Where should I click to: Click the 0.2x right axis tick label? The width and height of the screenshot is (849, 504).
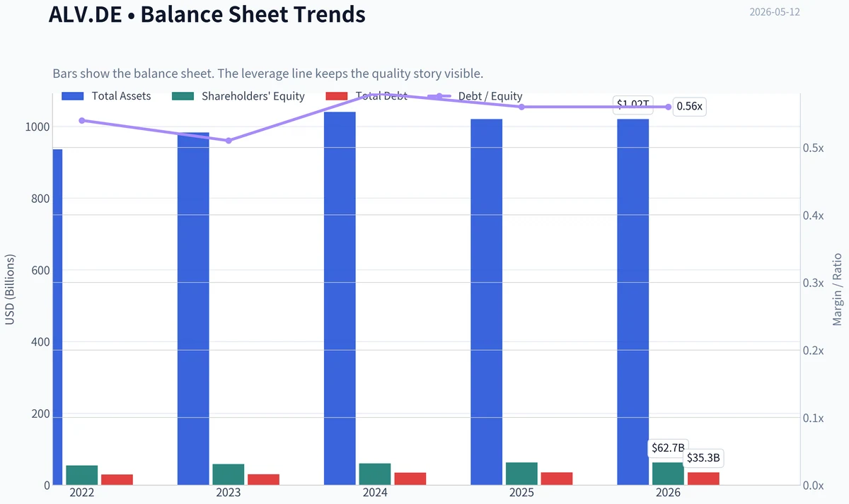coord(814,350)
